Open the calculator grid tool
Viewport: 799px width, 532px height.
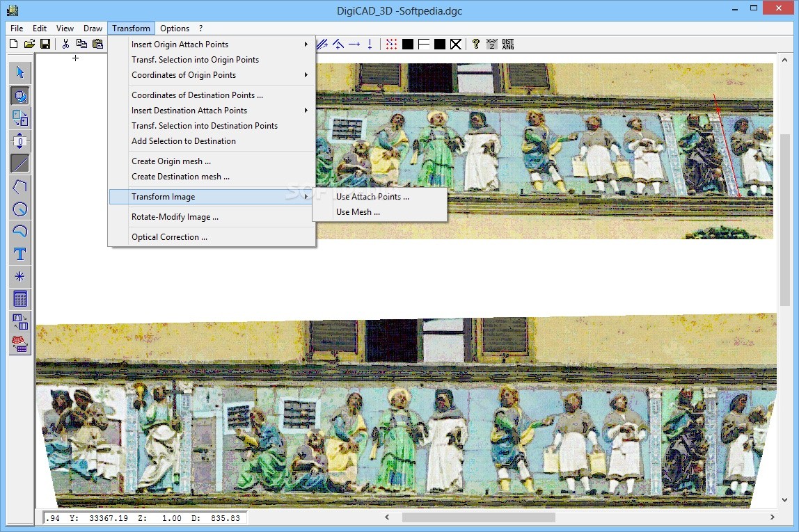[20, 299]
